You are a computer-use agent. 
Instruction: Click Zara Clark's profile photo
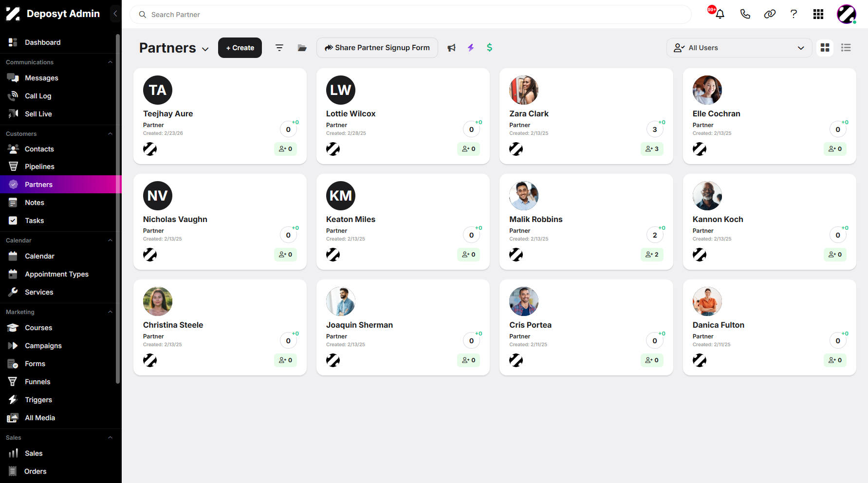pos(524,90)
